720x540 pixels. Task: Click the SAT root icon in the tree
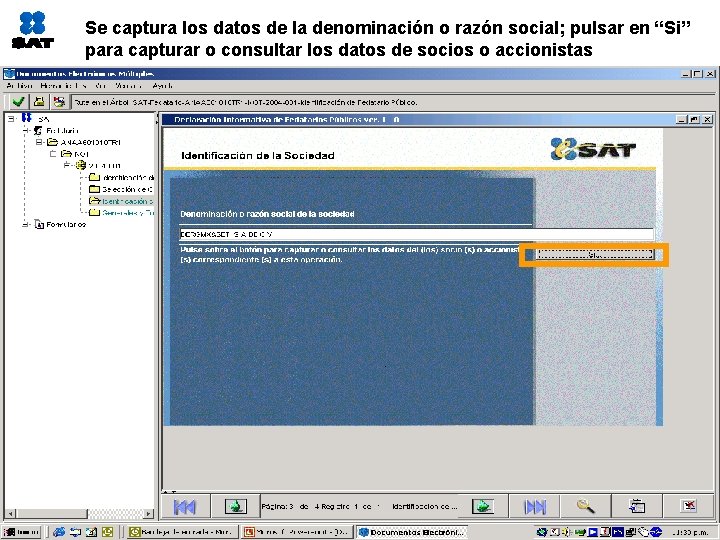click(27, 118)
